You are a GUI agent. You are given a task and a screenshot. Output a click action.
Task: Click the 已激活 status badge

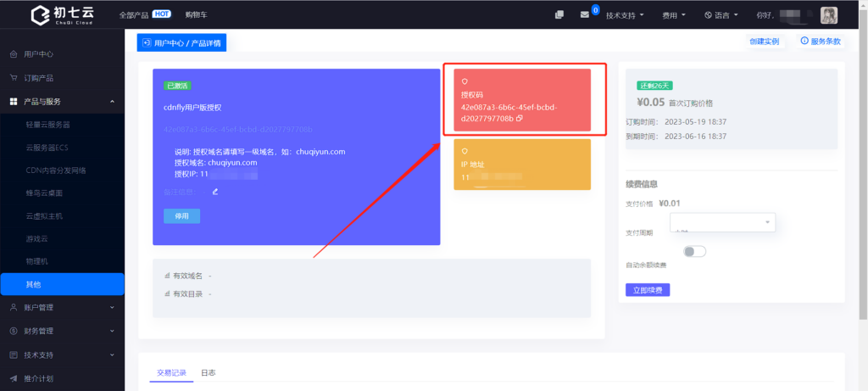pyautogui.click(x=178, y=86)
